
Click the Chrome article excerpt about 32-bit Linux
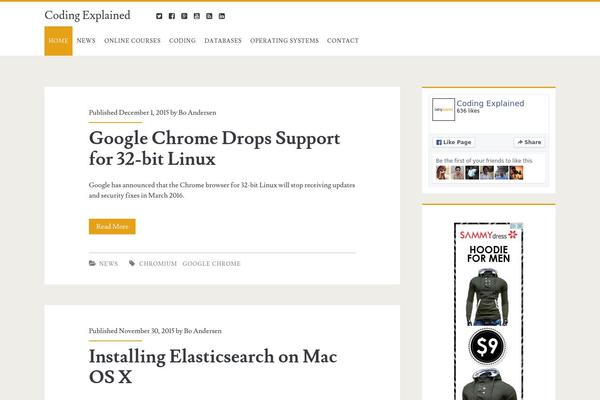pos(222,190)
